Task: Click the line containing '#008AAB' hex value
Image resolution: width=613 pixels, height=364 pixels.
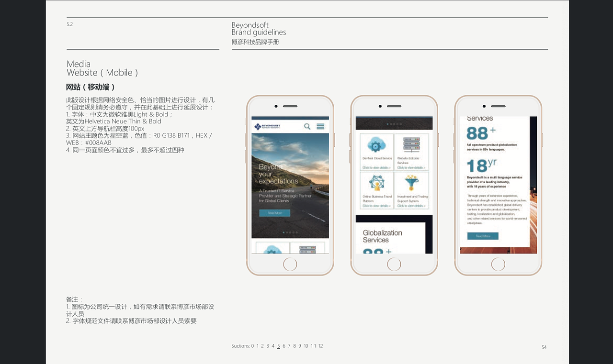Action: (89, 143)
